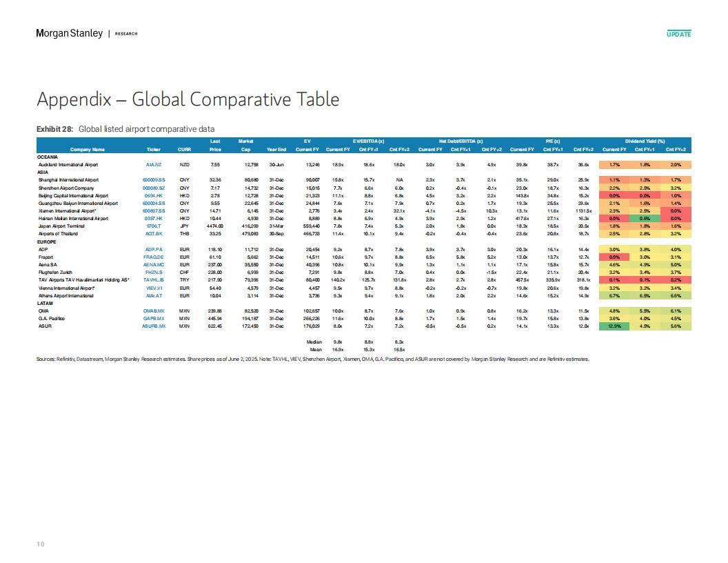Image resolution: width=728 pixels, height=563 pixels.
Task: Click the Mean row label
Action: coord(316,349)
